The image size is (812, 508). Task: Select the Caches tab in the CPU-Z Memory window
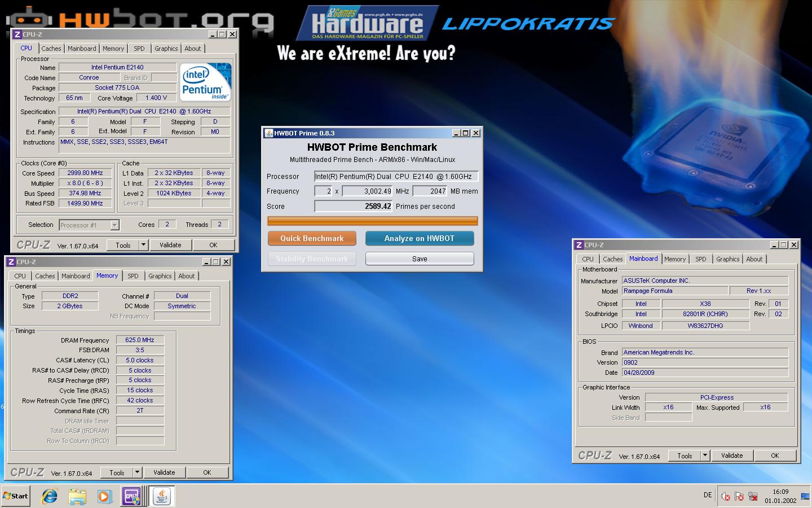tap(45, 276)
